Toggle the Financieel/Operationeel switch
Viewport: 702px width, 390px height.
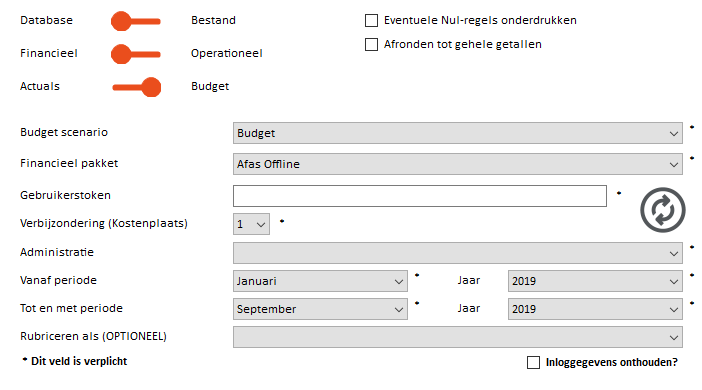pyautogui.click(x=136, y=54)
